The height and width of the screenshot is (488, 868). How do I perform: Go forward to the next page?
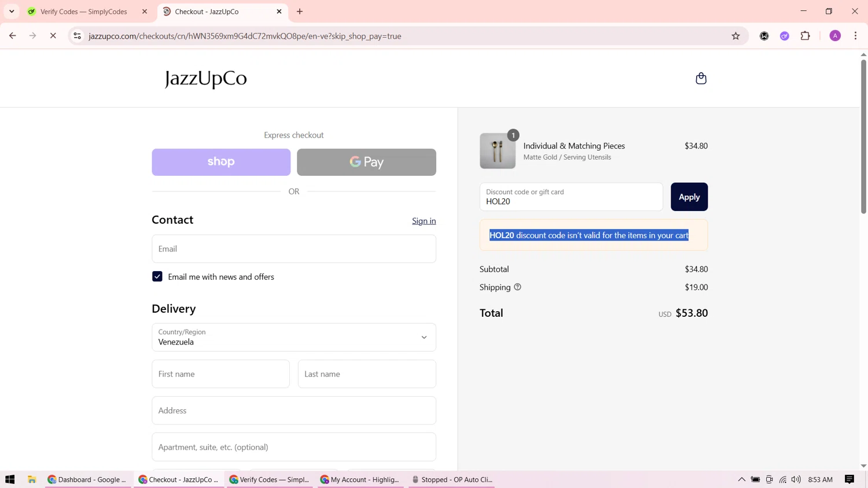click(x=32, y=36)
